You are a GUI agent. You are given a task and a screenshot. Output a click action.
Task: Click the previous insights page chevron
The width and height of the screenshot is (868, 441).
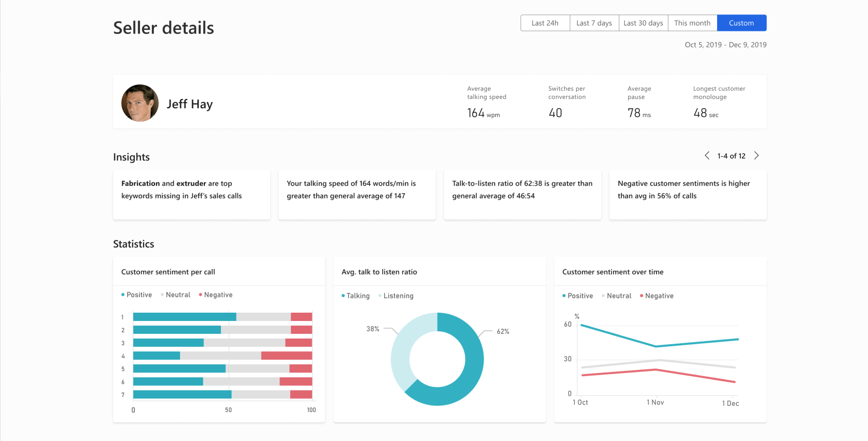(707, 156)
